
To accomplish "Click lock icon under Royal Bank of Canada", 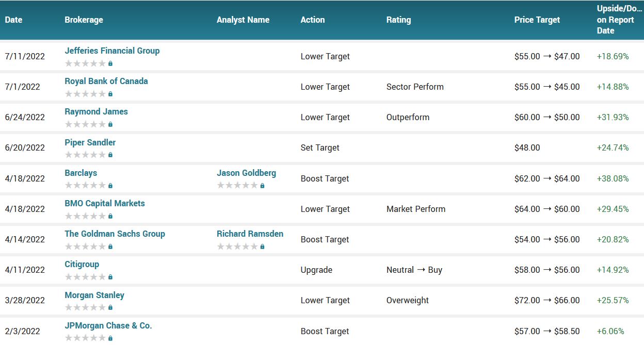I will pyautogui.click(x=110, y=94).
